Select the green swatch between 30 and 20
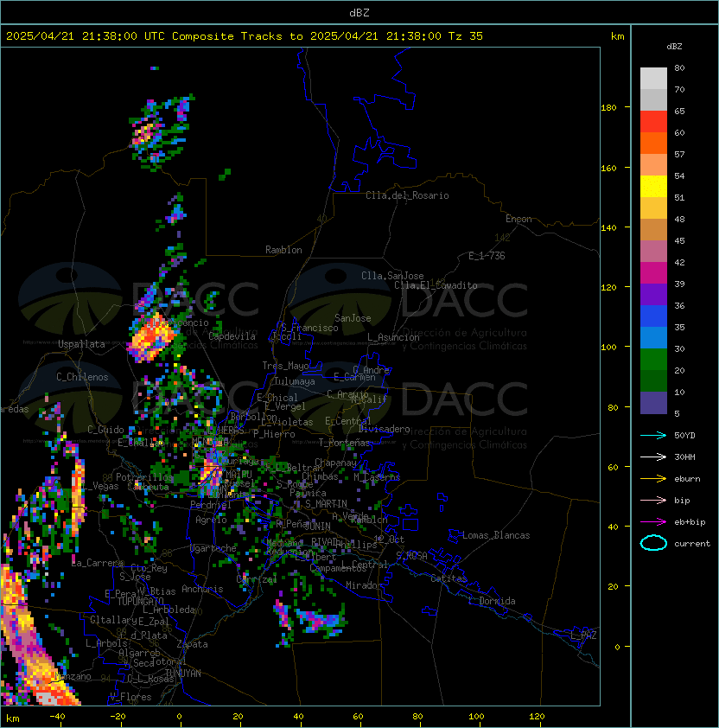Viewport: 719px width, 728px height. coord(653,360)
